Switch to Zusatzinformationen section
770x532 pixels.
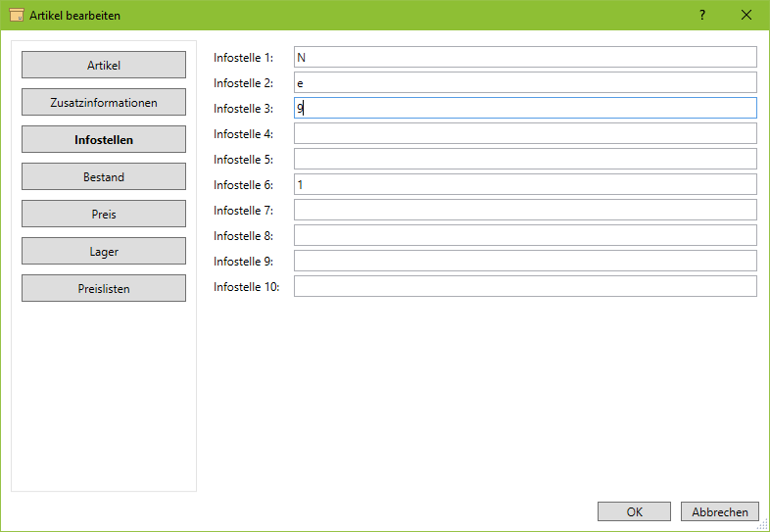104,102
